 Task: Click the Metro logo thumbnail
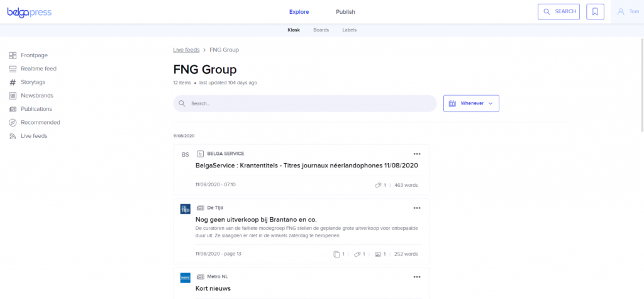click(186, 278)
